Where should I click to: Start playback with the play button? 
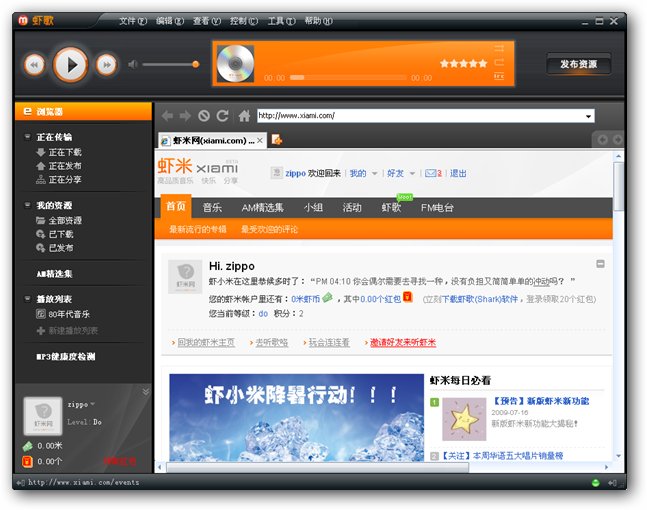[x=71, y=65]
